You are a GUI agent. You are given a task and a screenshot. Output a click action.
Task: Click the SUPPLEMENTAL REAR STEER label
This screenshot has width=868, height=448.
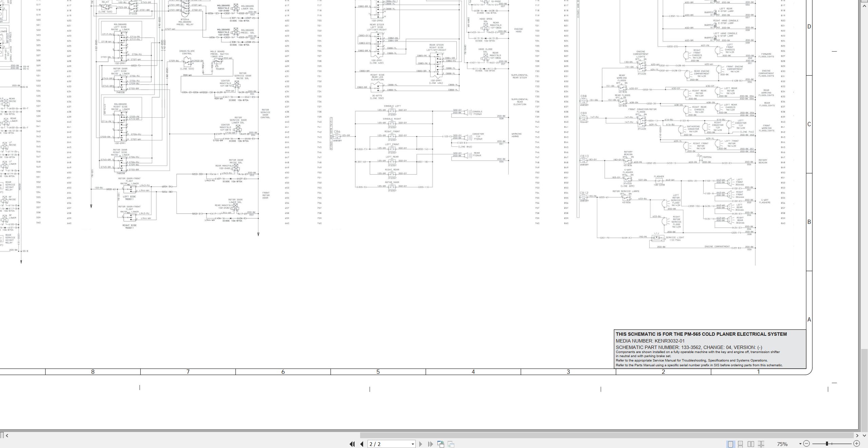click(519, 76)
